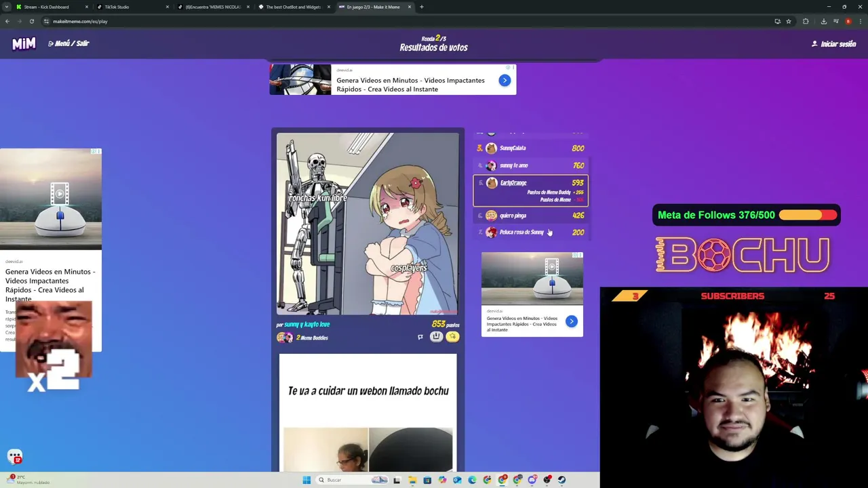Open Outlook from taskbar
This screenshot has height=488, width=868.
click(457, 480)
